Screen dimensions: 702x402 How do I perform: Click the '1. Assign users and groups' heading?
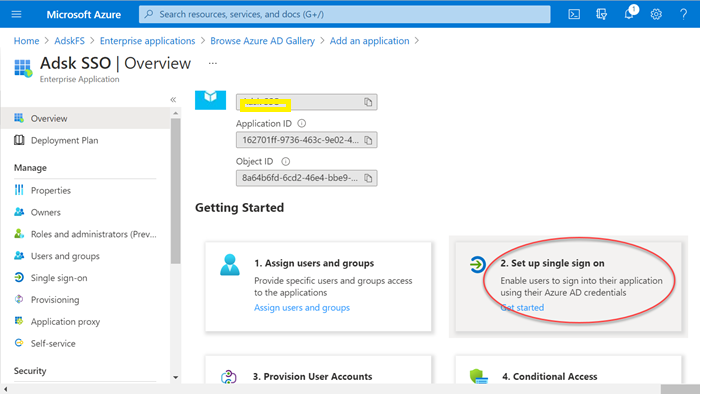click(x=314, y=263)
